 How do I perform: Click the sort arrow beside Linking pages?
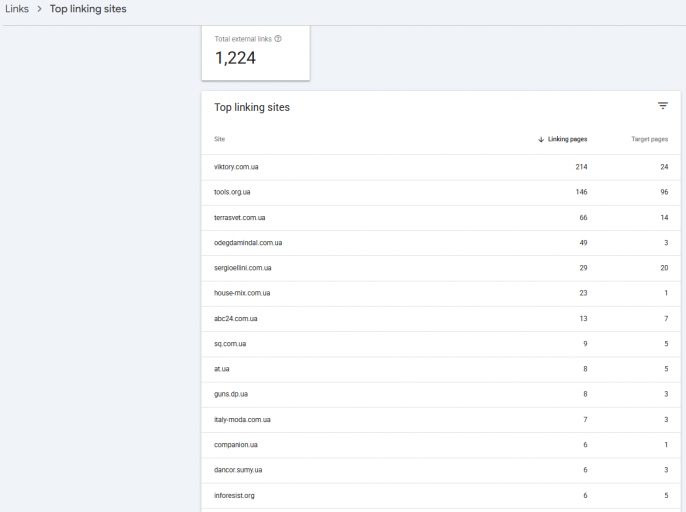click(x=541, y=139)
